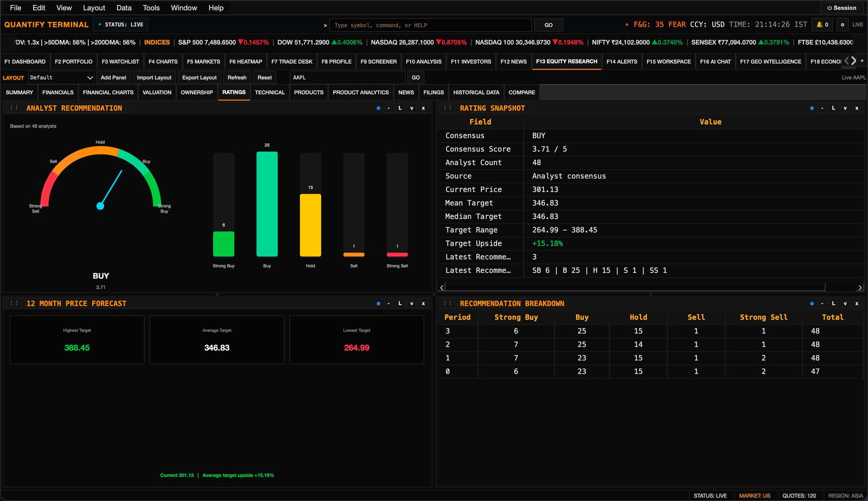Grab the Rating Snapshot panel drag handle
The width and height of the screenshot is (868, 501).
tap(448, 108)
